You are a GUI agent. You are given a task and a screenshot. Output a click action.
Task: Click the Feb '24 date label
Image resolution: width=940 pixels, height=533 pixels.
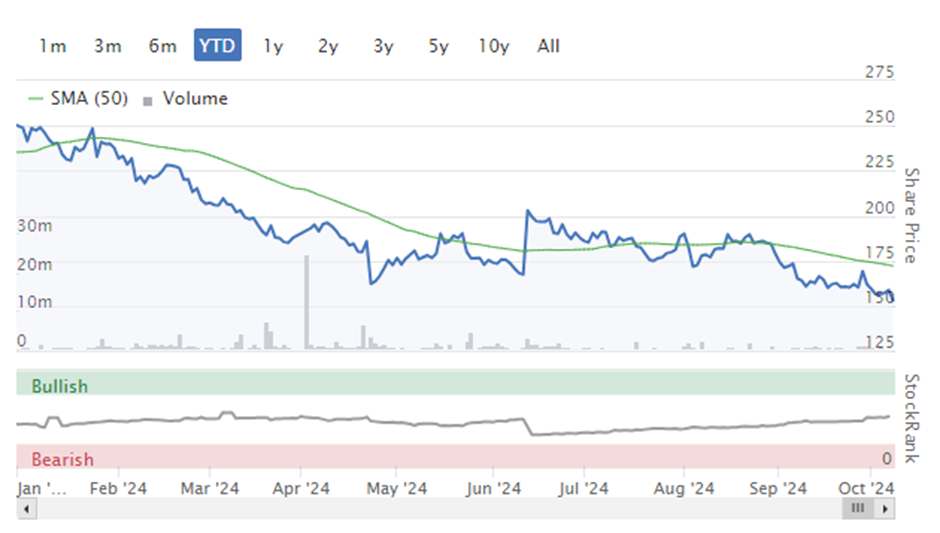point(118,488)
